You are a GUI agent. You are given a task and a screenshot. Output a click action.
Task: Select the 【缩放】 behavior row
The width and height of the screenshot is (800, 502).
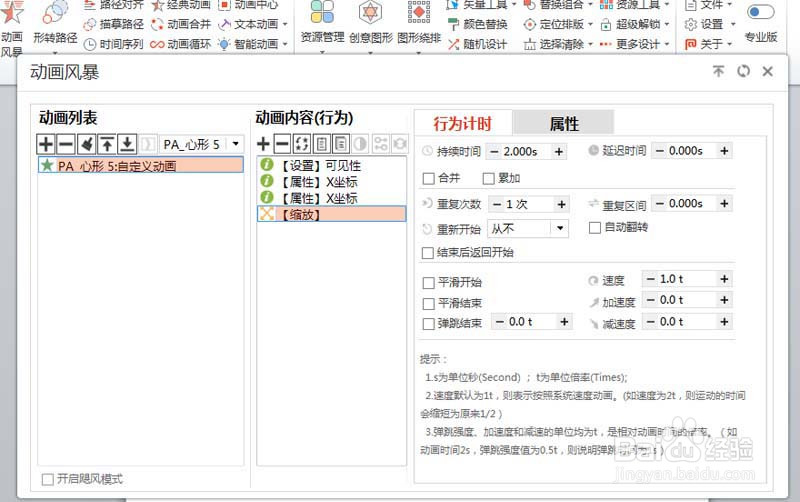pos(332,214)
